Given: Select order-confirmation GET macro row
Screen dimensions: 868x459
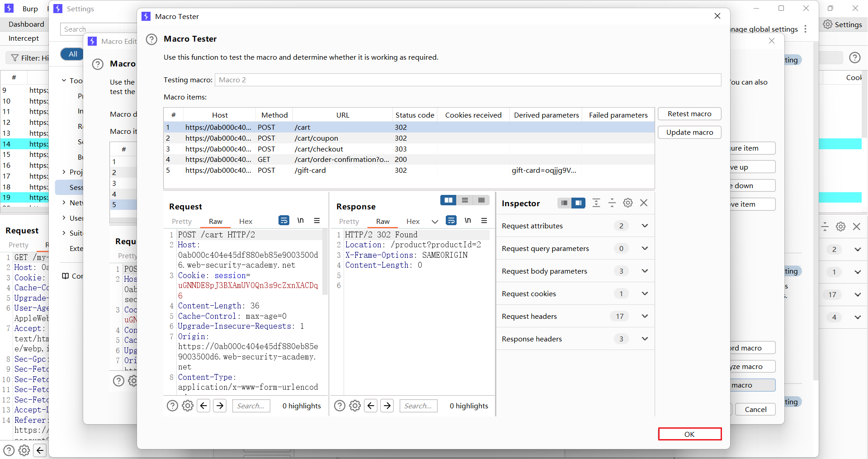Looking at the screenshot, I should coord(409,159).
